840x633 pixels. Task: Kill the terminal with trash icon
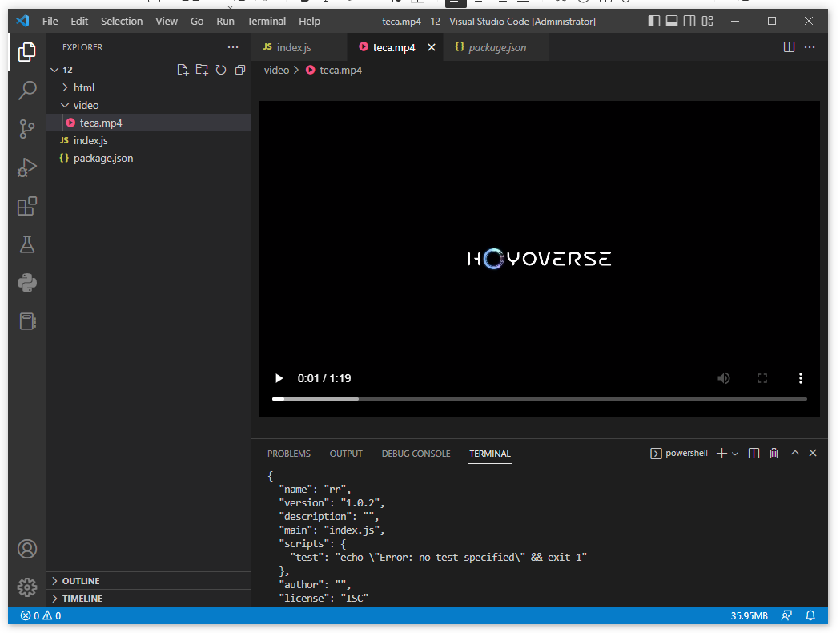(x=774, y=454)
